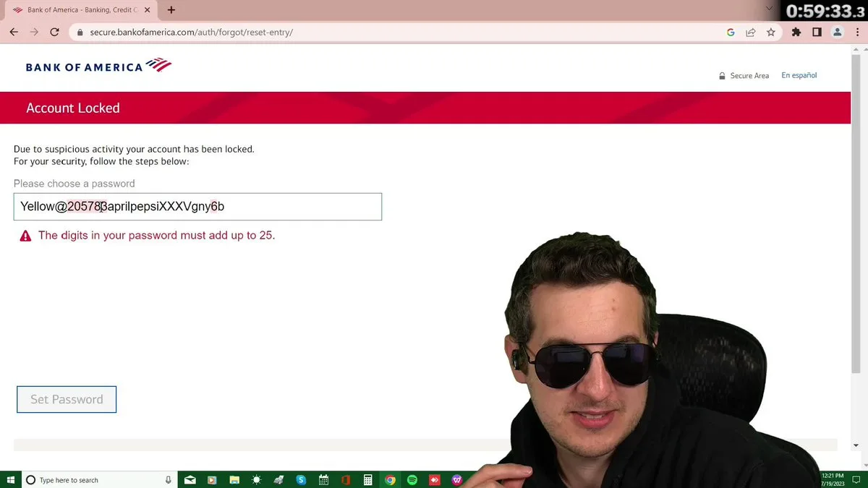This screenshot has height=488, width=868.
Task: Open the Skype taskbar icon
Action: 301,480
